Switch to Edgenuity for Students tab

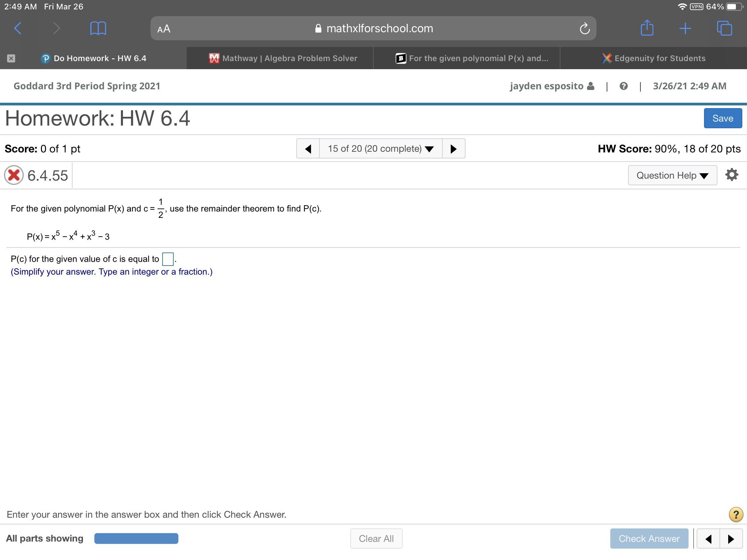653,58
